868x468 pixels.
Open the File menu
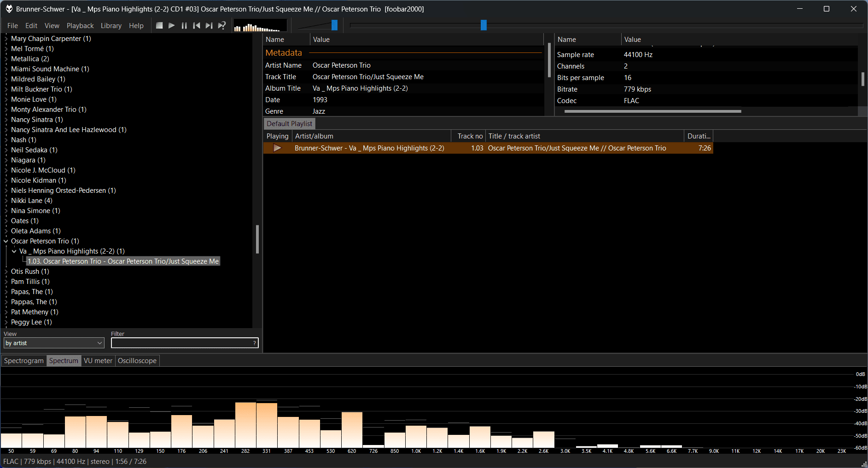coord(13,26)
